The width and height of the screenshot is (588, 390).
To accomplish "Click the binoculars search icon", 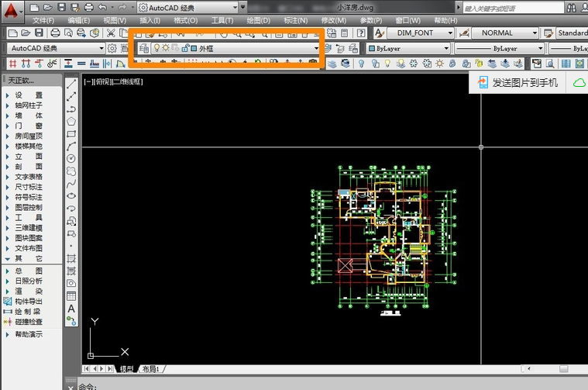I will coord(572,8).
